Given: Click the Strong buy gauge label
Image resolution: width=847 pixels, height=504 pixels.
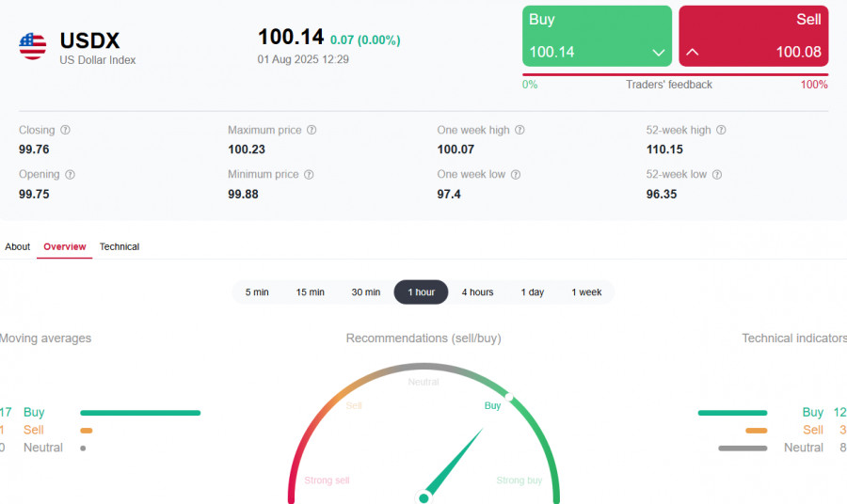Looking at the screenshot, I should (519, 480).
